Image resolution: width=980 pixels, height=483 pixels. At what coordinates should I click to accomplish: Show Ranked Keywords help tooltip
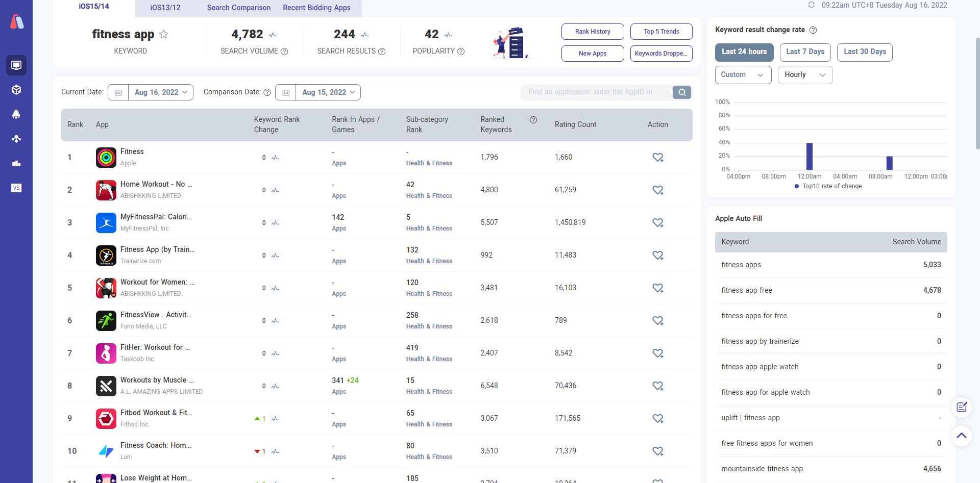tap(533, 120)
